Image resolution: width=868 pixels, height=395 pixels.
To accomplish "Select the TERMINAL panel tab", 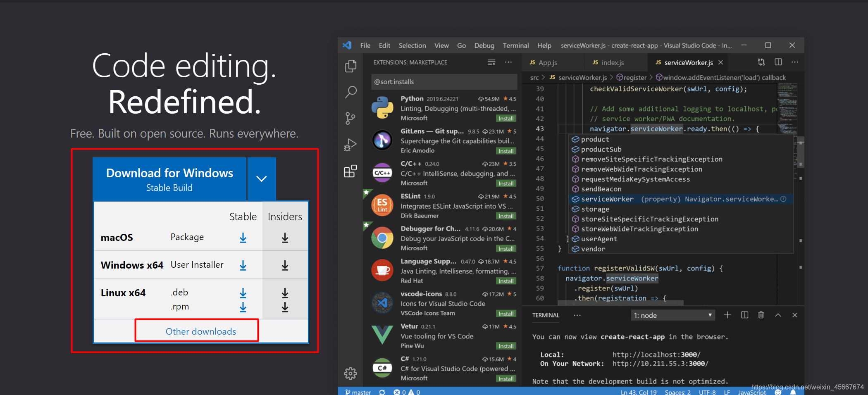I will pos(546,315).
